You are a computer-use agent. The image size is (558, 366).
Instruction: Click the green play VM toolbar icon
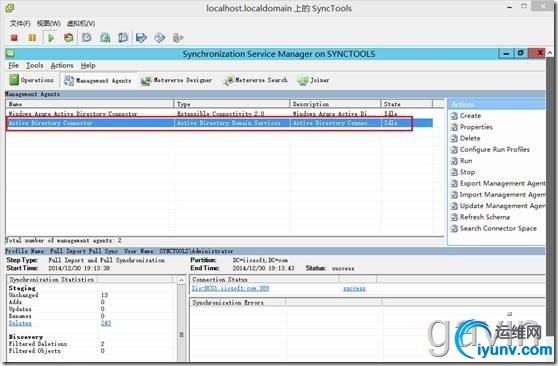51,37
